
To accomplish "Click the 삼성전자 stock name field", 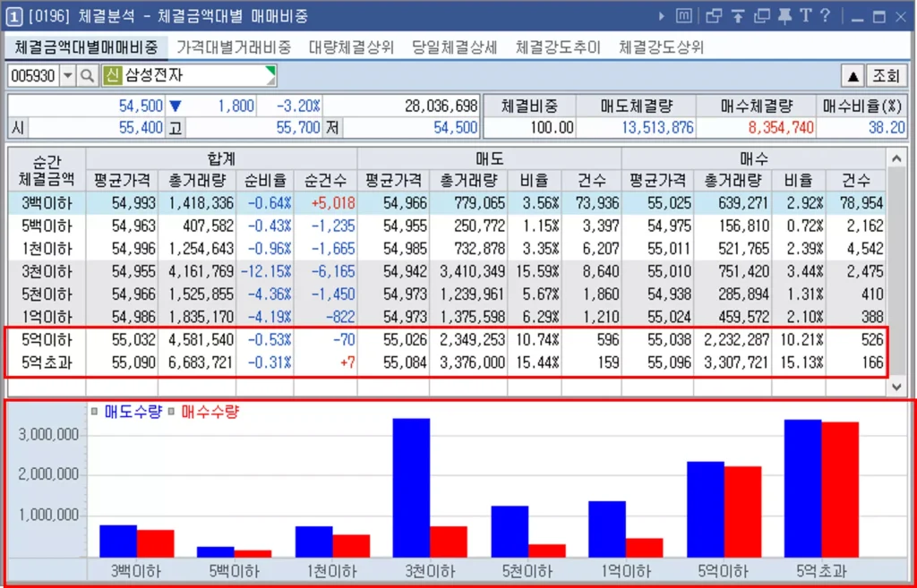I will pyautogui.click(x=190, y=75).
